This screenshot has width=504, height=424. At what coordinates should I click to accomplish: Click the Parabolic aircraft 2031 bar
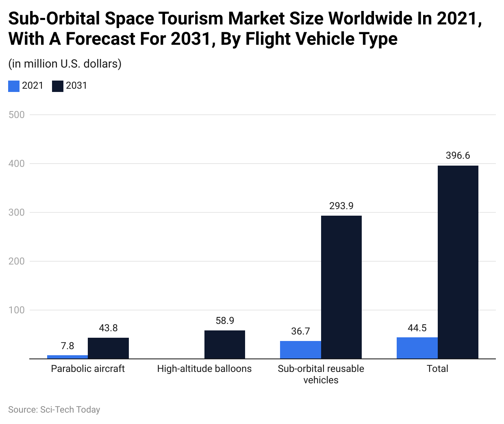coord(108,348)
